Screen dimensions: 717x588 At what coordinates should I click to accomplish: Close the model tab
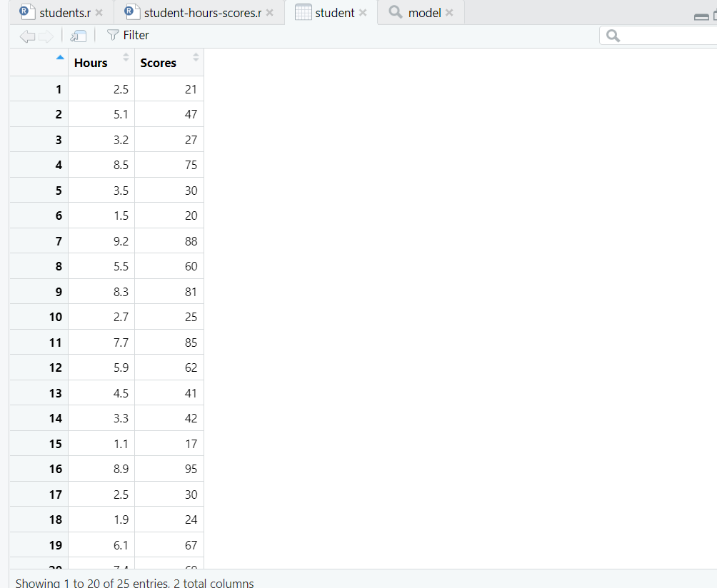tap(450, 12)
